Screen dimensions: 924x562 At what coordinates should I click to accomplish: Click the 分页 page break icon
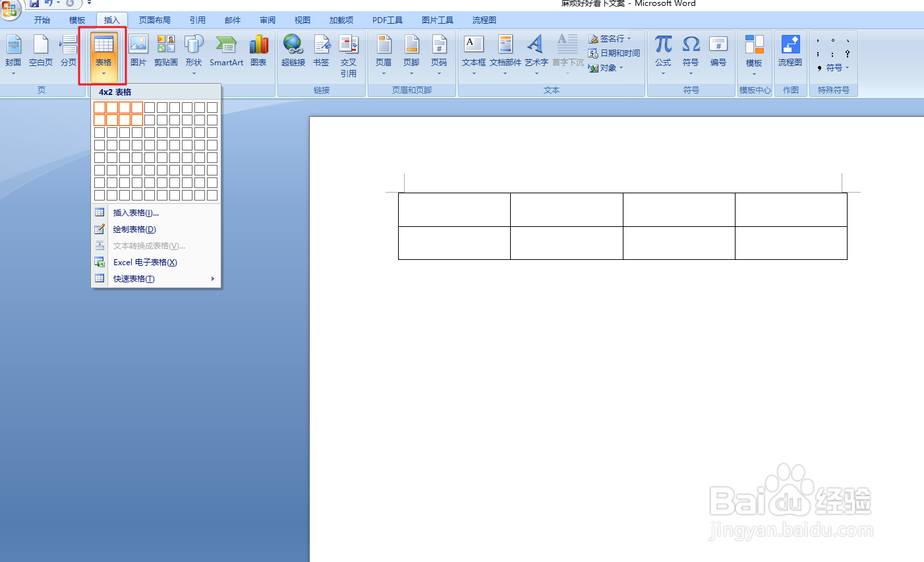coord(69,45)
